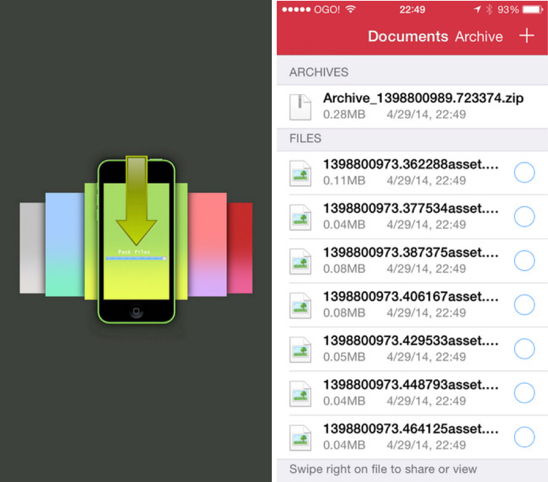Select the 1398800973.387375asset file circle
The width and height of the screenshot is (548, 482).
coord(524,260)
